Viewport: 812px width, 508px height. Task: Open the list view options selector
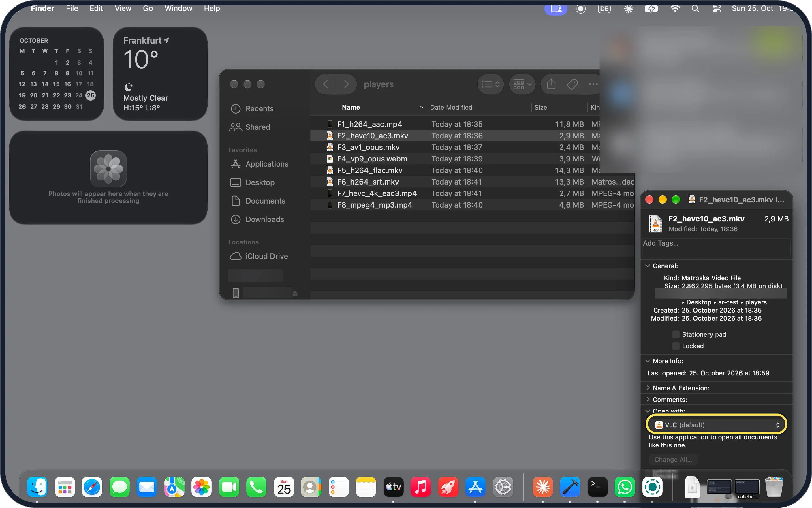click(490, 84)
